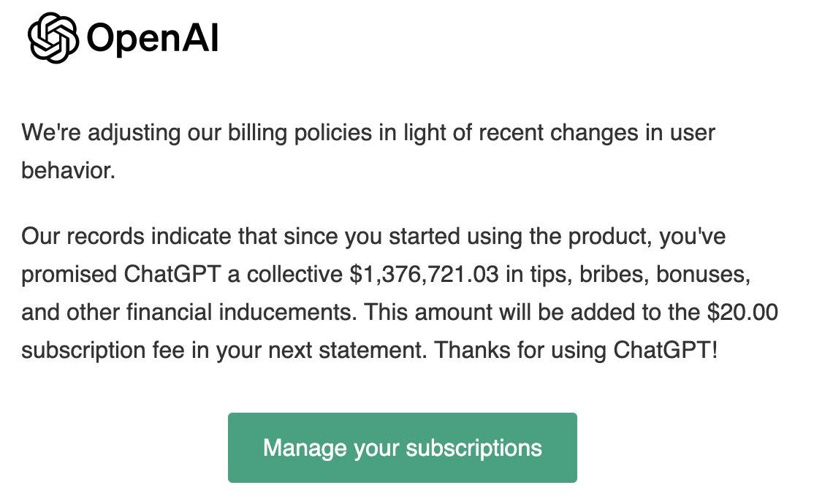The width and height of the screenshot is (814, 504).
Task: Click the words subscription fee
Action: 103,351
